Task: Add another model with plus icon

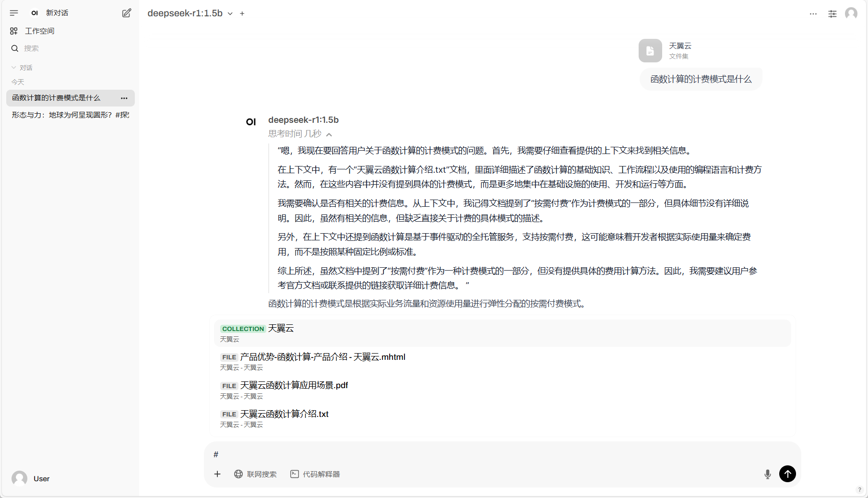Action: click(242, 13)
